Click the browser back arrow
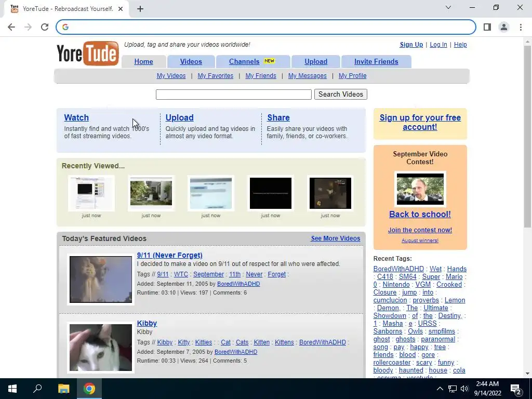Viewport: 532px width, 399px height. (x=11, y=27)
